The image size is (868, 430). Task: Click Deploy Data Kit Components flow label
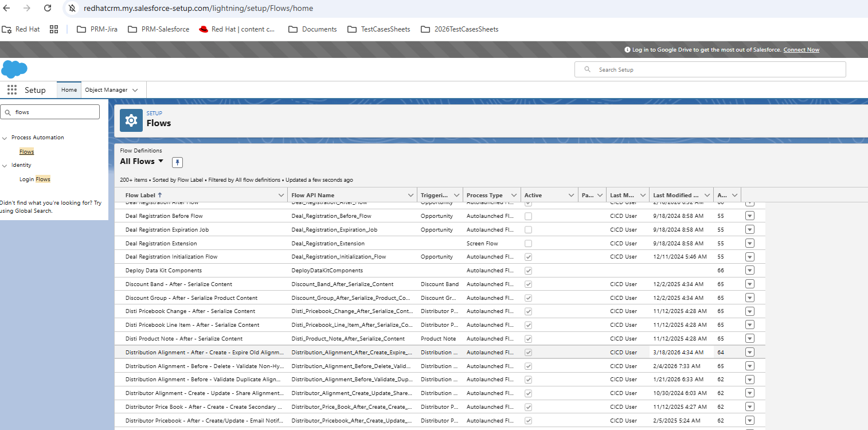(163, 271)
